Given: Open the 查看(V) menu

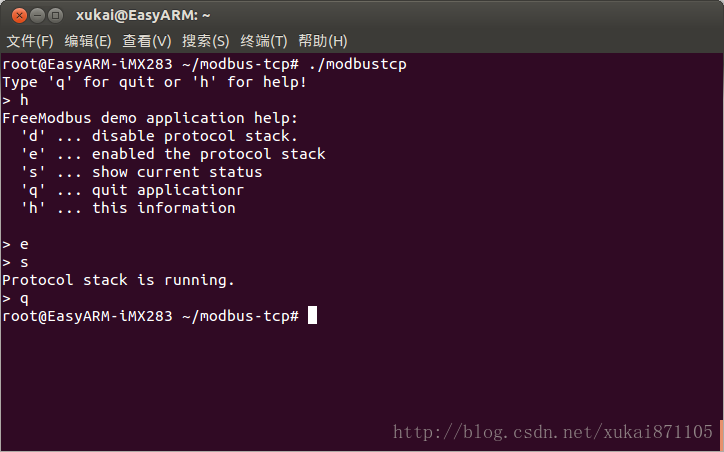Looking at the screenshot, I should click(147, 41).
